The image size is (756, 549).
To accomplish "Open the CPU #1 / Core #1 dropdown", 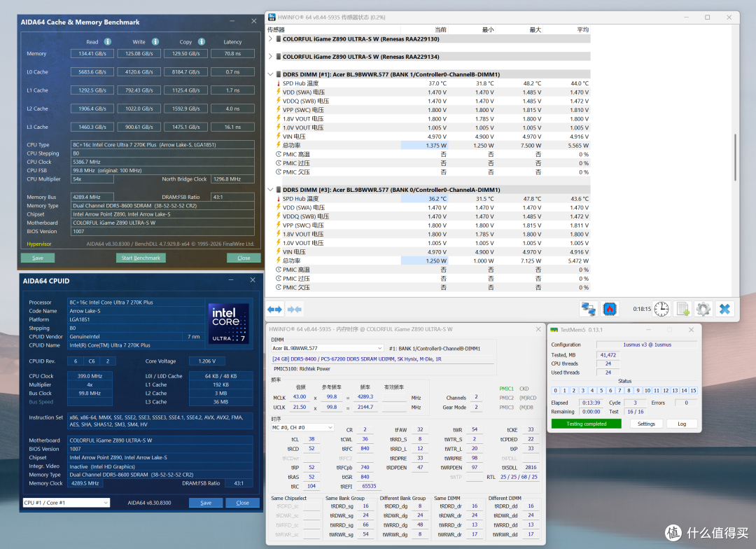I will pos(66,503).
